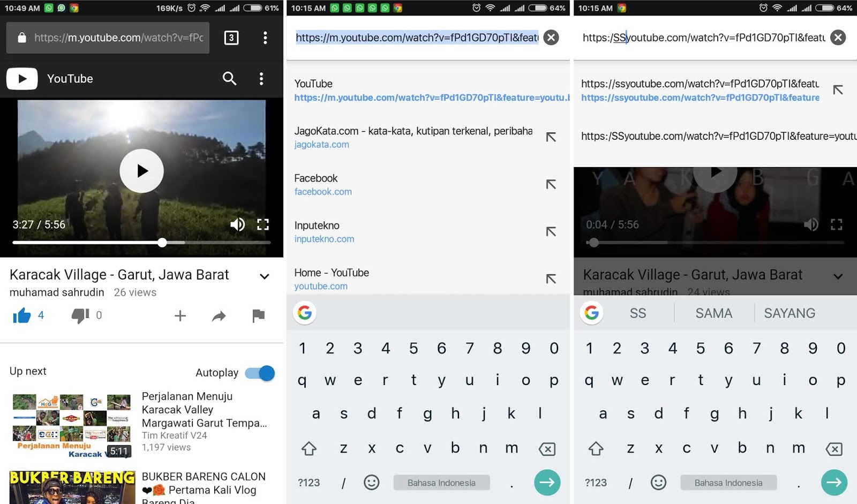
Task: Add video to playlist plus icon
Action: tap(181, 316)
